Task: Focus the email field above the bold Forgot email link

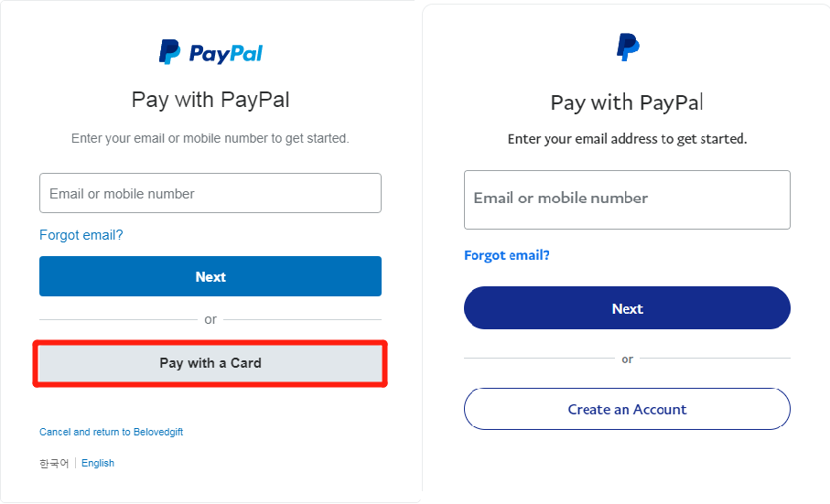Action: tap(627, 200)
